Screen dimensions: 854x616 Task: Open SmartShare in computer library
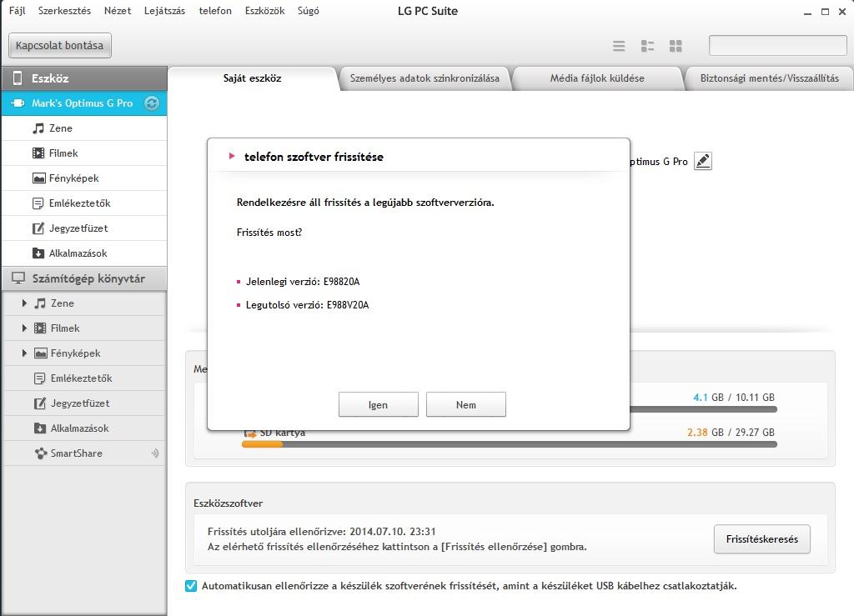(x=84, y=453)
